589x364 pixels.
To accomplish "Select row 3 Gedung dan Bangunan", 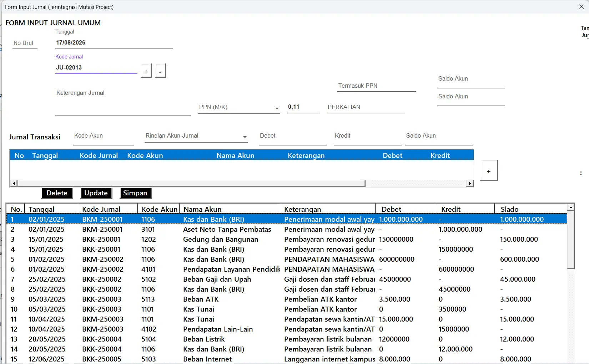I will click(287, 239).
